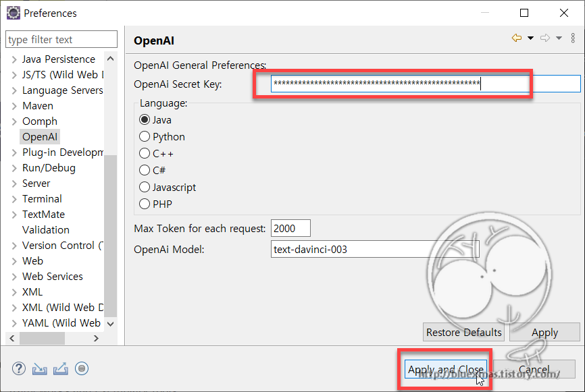Expand the Language Servers tree node
The image size is (585, 392).
point(14,90)
